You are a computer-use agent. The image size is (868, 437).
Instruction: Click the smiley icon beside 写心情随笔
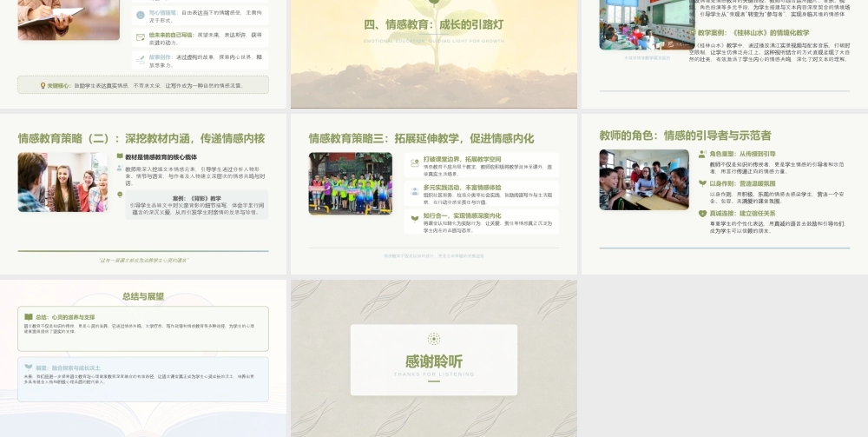[140, 16]
